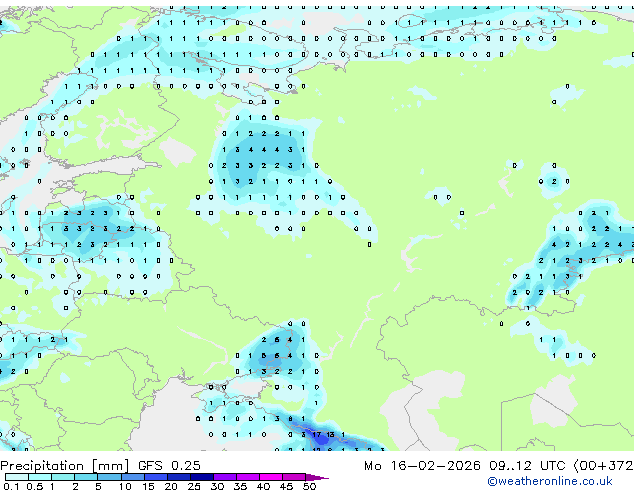The height and width of the screenshot is (490, 634).
Task: Click the 10–15 mm legend swatch
Action: pyautogui.click(x=132, y=477)
